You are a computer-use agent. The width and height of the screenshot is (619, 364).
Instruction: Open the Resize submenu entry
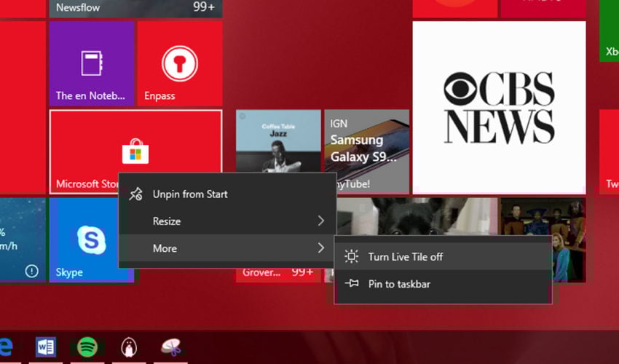tap(228, 221)
